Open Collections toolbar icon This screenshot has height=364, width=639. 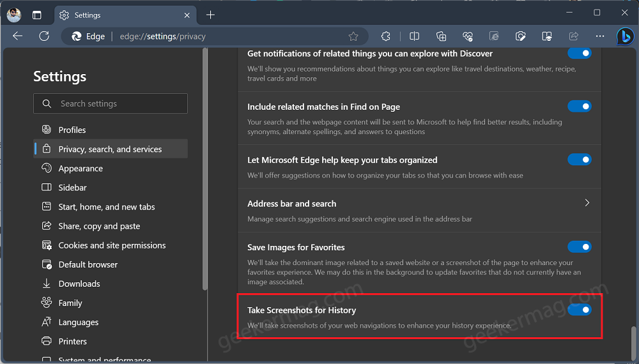tap(441, 36)
